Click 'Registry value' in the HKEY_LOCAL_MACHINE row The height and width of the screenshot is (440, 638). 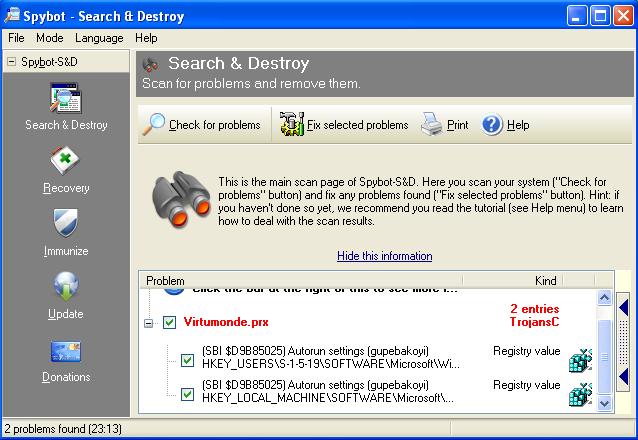(527, 385)
